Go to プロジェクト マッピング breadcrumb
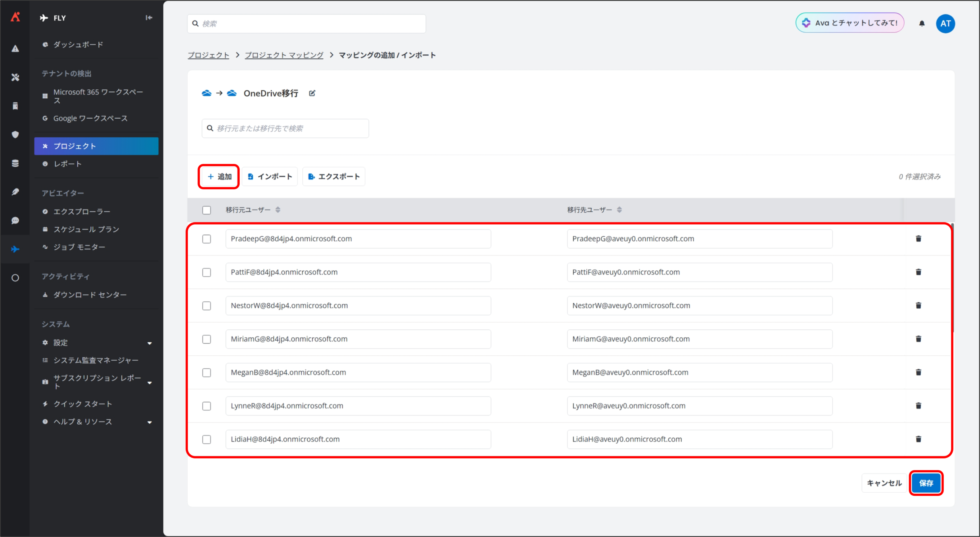 (284, 55)
